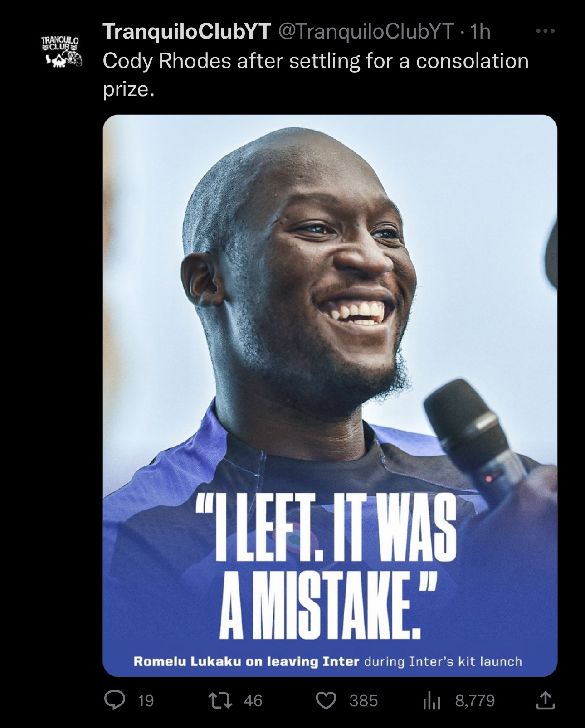
Task: Open the tweet via the 1h timestamp
Action: tap(481, 31)
